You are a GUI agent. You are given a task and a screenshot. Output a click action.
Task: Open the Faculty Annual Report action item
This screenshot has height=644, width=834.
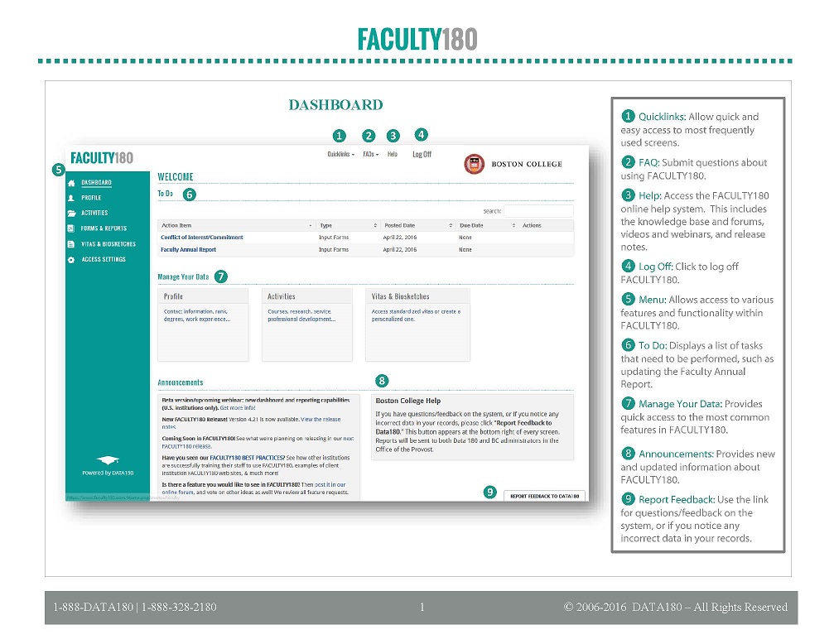click(x=188, y=249)
